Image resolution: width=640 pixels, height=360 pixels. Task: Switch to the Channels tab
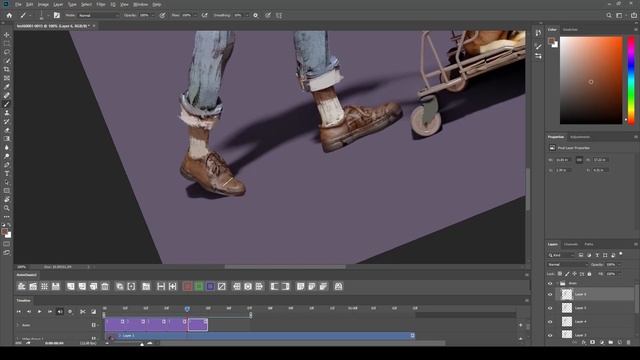point(571,244)
